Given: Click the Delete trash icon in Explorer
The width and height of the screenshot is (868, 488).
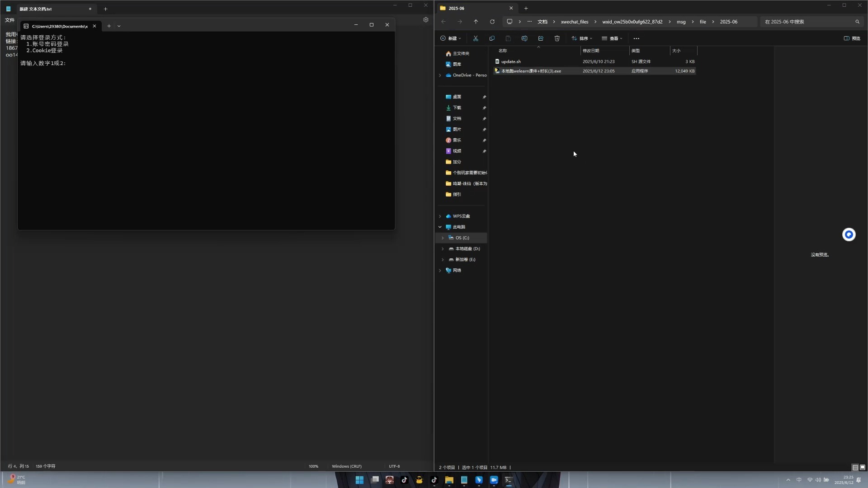Looking at the screenshot, I should (x=557, y=38).
